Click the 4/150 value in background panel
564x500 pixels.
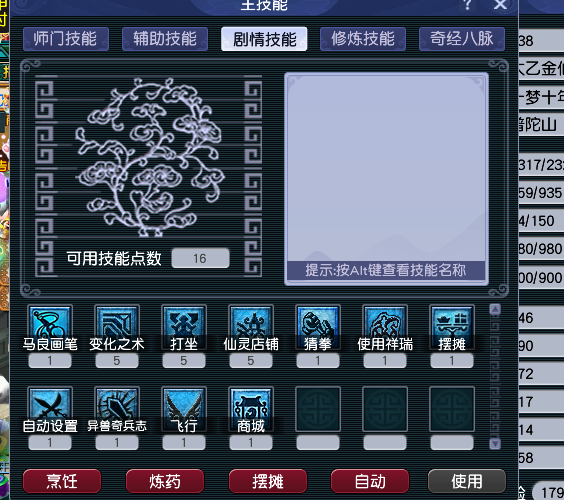pyautogui.click(x=537, y=221)
